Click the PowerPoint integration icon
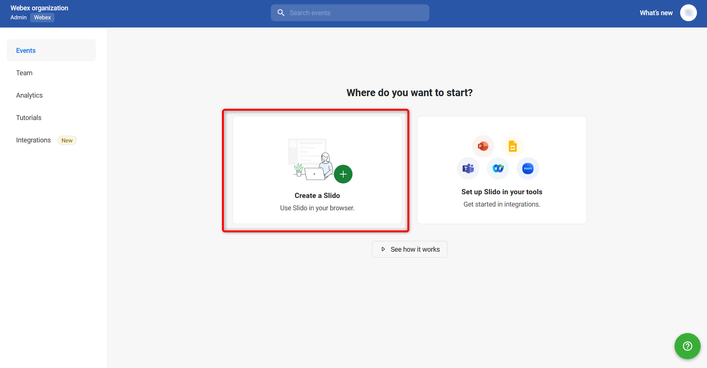Screen dimensions: 707x368 483,146
